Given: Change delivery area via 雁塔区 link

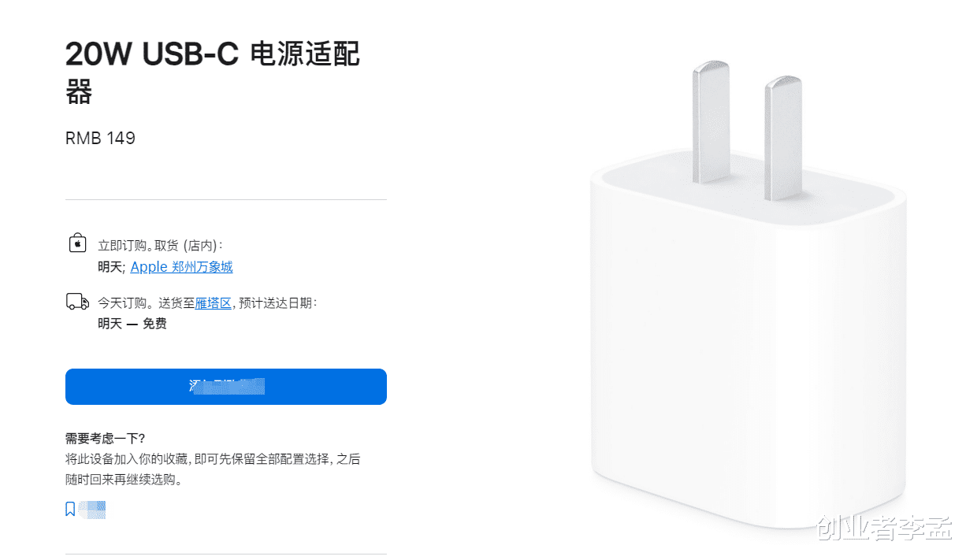Looking at the screenshot, I should 214,303.
